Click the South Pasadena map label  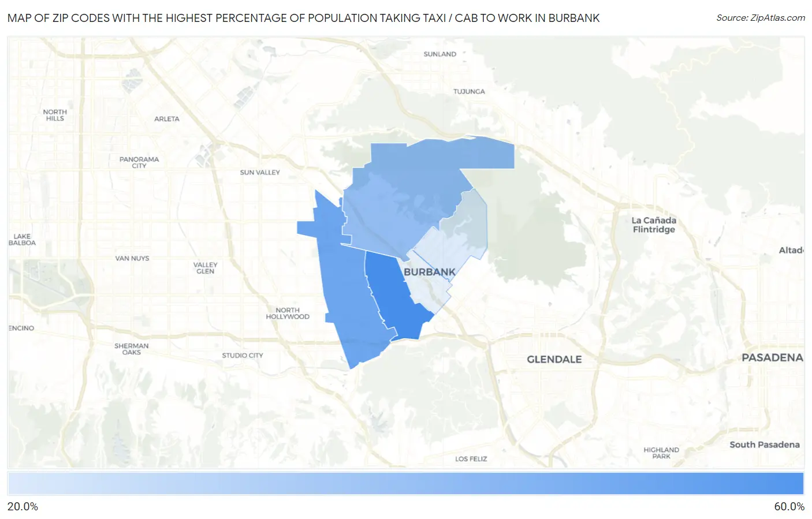point(765,445)
